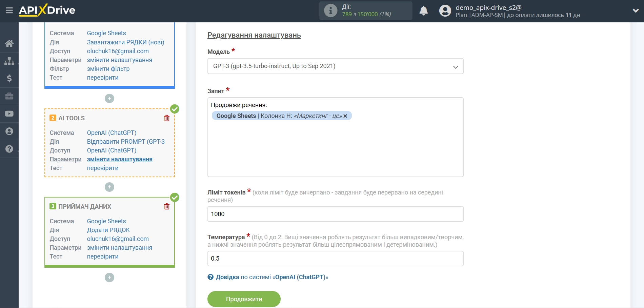The image size is (644, 308).
Task: Click the user avatar icon
Action: click(445, 11)
